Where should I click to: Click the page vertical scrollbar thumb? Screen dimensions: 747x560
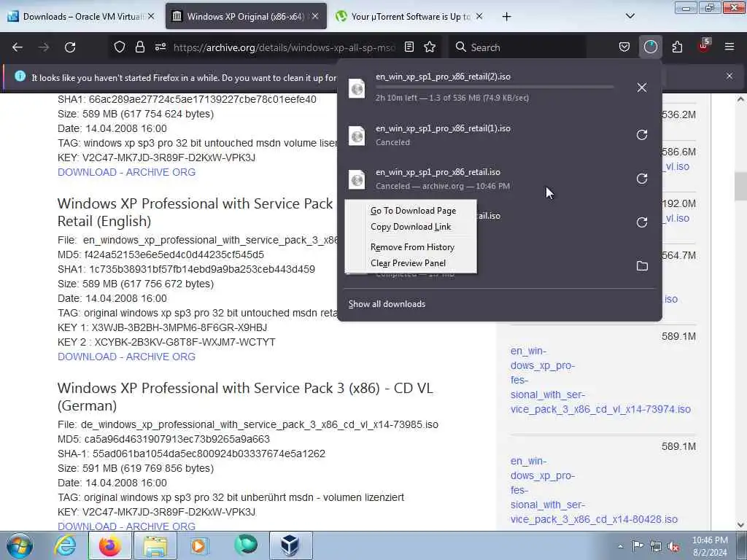pyautogui.click(x=740, y=186)
